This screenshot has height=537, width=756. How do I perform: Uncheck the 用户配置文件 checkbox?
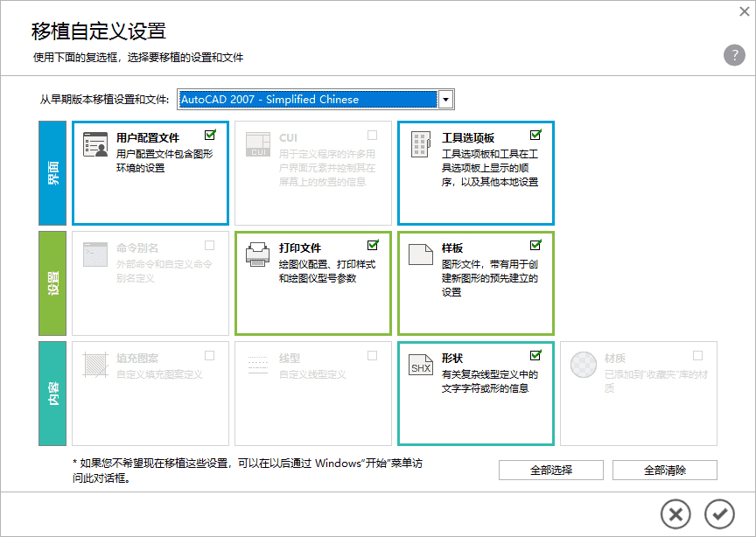click(x=210, y=136)
